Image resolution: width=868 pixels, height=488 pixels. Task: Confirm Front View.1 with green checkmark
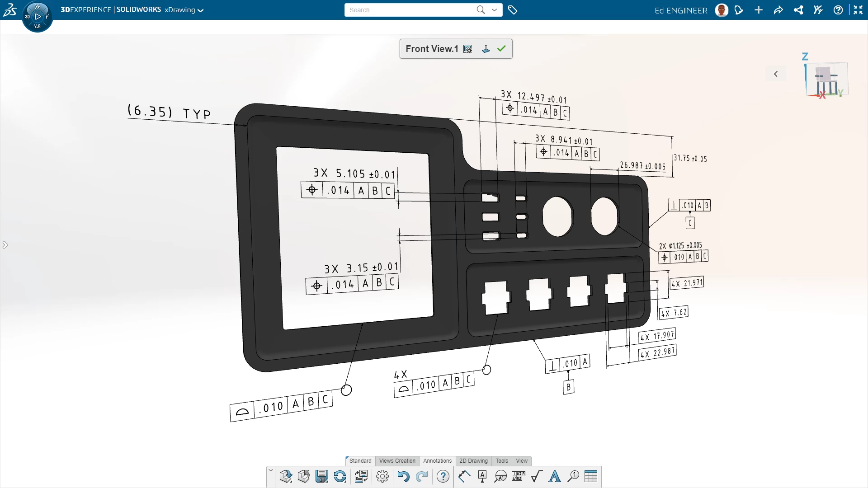pyautogui.click(x=501, y=49)
